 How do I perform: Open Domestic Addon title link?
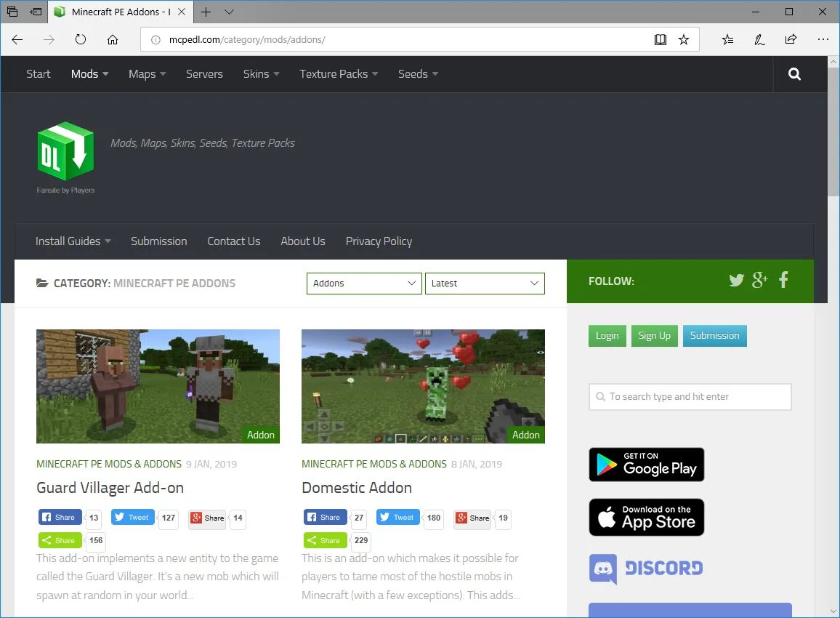pos(357,488)
